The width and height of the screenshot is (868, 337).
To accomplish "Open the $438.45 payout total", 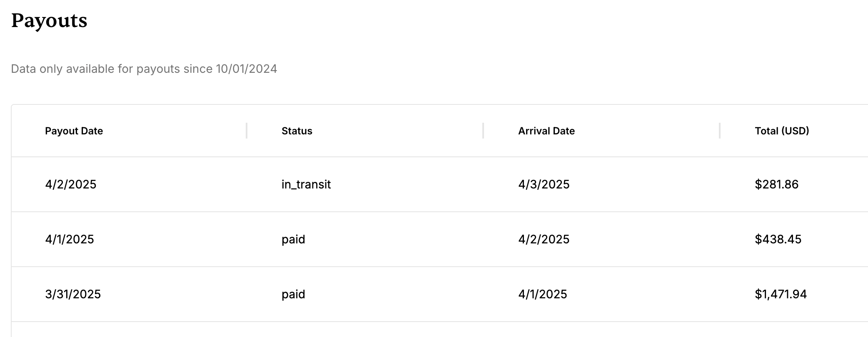I will click(778, 239).
